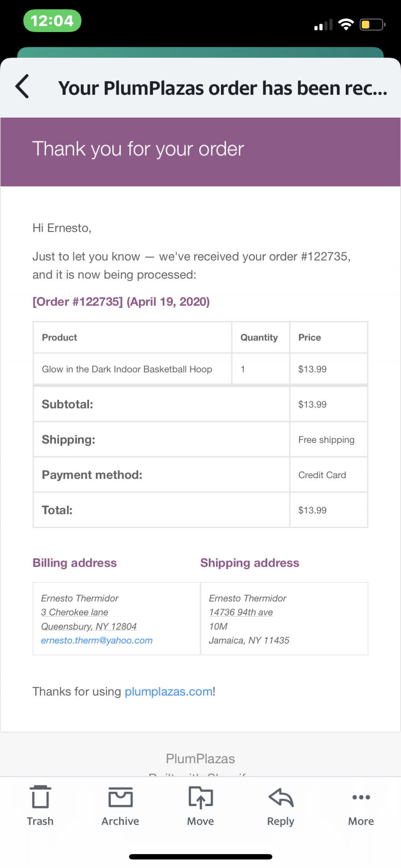Open the ernesto.therm@yahoo.com email link
The height and width of the screenshot is (868, 401).
pos(97,640)
